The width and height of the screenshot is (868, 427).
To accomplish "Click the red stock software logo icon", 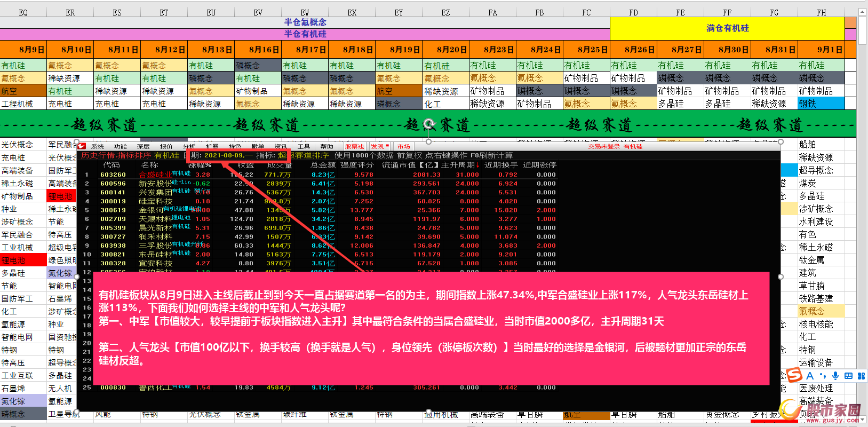I will click(82, 146).
